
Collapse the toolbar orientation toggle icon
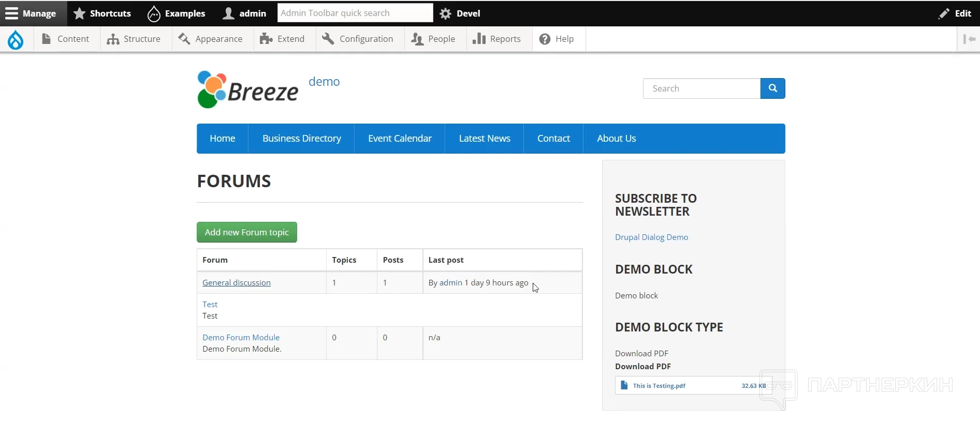969,39
